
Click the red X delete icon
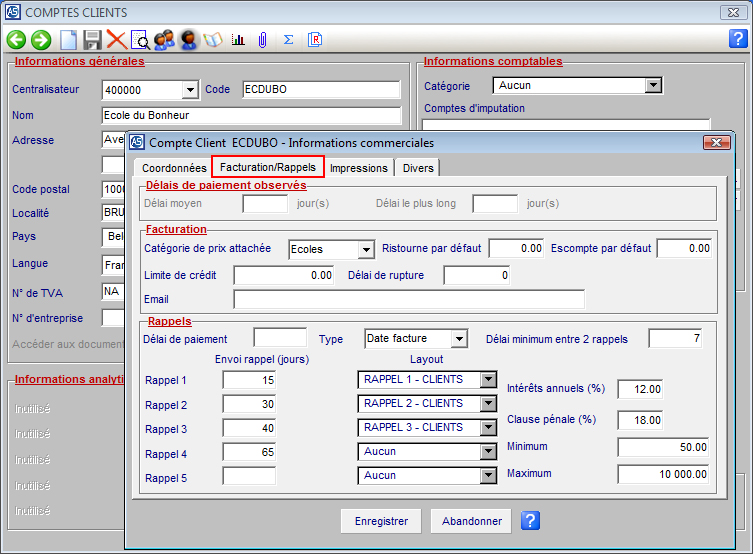116,40
